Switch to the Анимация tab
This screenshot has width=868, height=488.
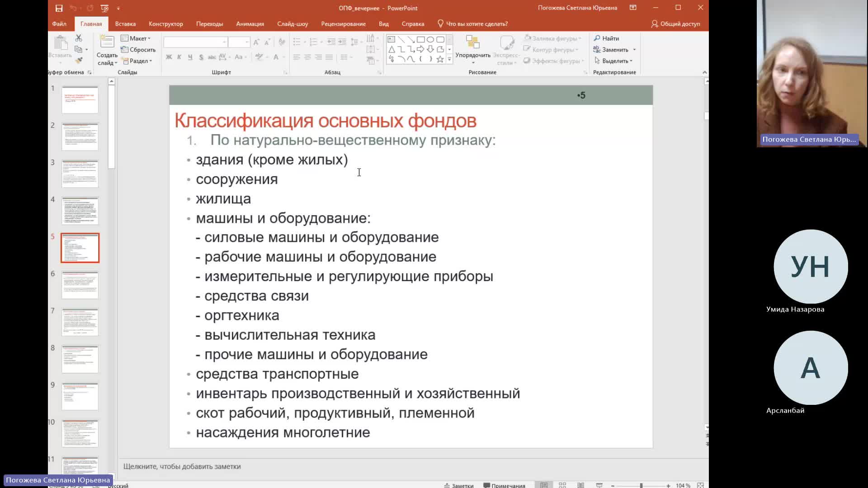tap(250, 24)
